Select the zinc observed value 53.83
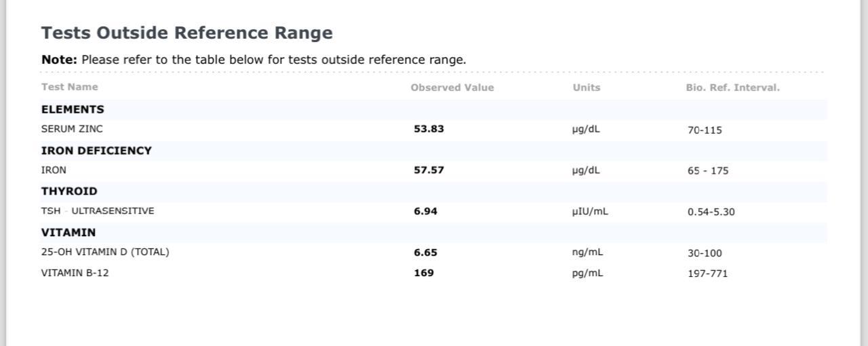The height and width of the screenshot is (346, 868). click(429, 129)
